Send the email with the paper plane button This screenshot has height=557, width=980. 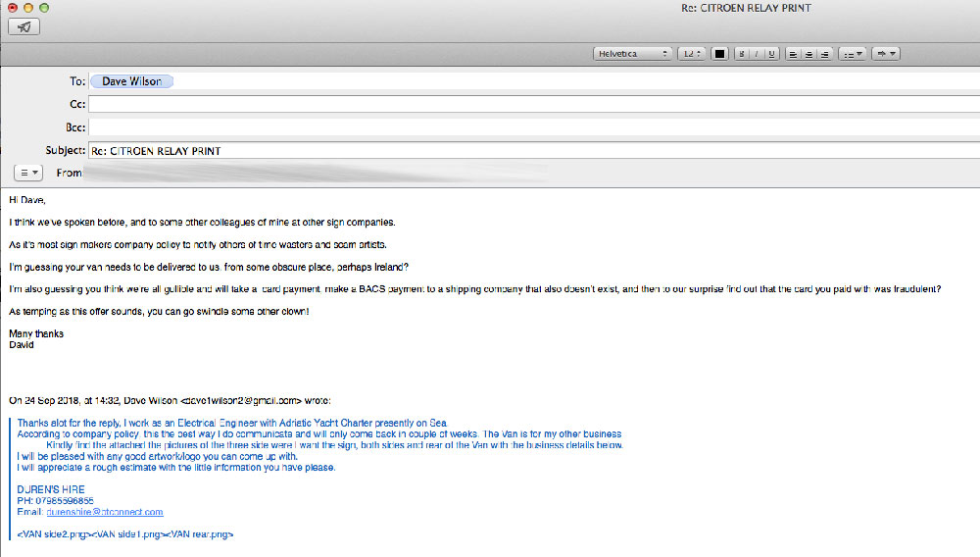coord(24,26)
